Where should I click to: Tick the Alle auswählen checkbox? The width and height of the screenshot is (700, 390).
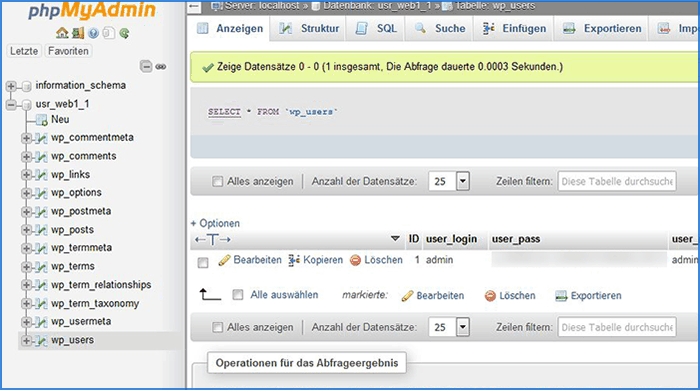pos(238,295)
